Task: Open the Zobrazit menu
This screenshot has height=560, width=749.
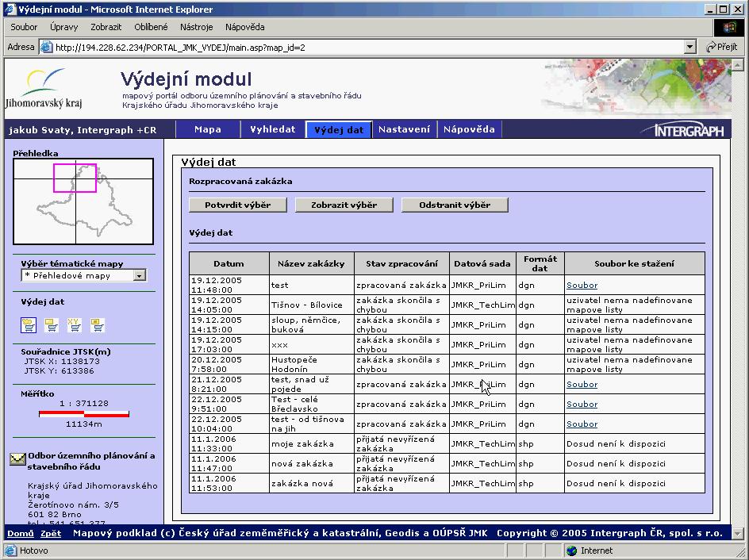Action: (x=106, y=27)
